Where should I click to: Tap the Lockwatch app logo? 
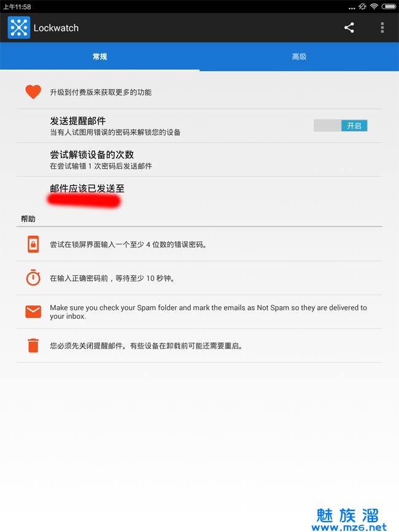pyautogui.click(x=19, y=28)
